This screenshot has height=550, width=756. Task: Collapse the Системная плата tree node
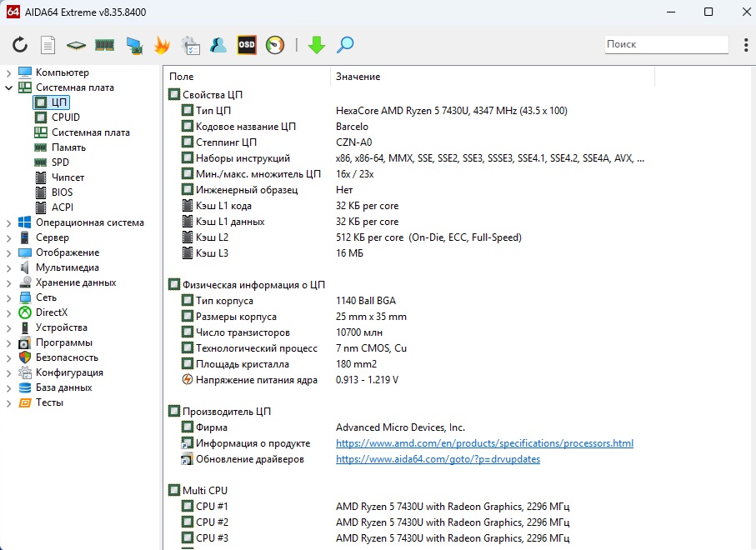(x=8, y=87)
